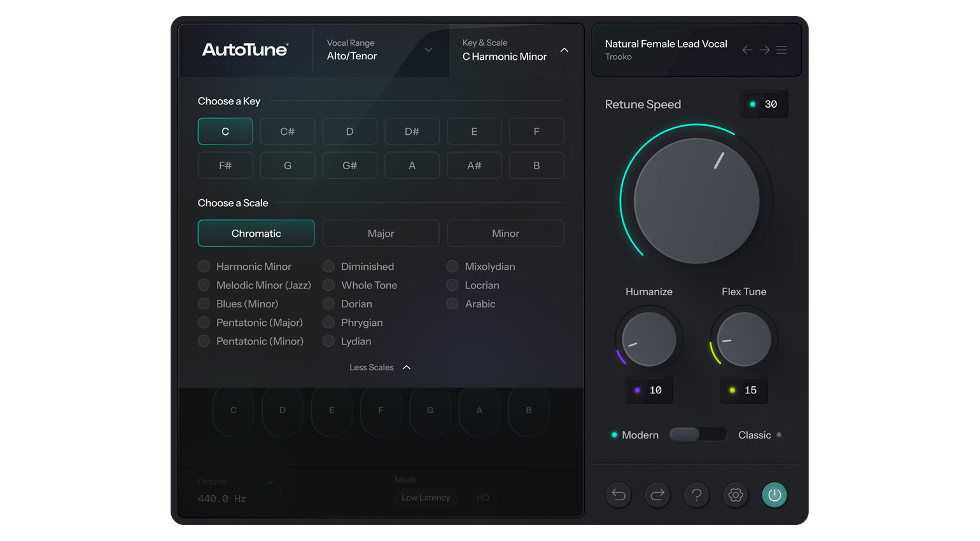Screen dimensions: 980x541
Task: Toggle the power bypass button
Action: pos(774,495)
